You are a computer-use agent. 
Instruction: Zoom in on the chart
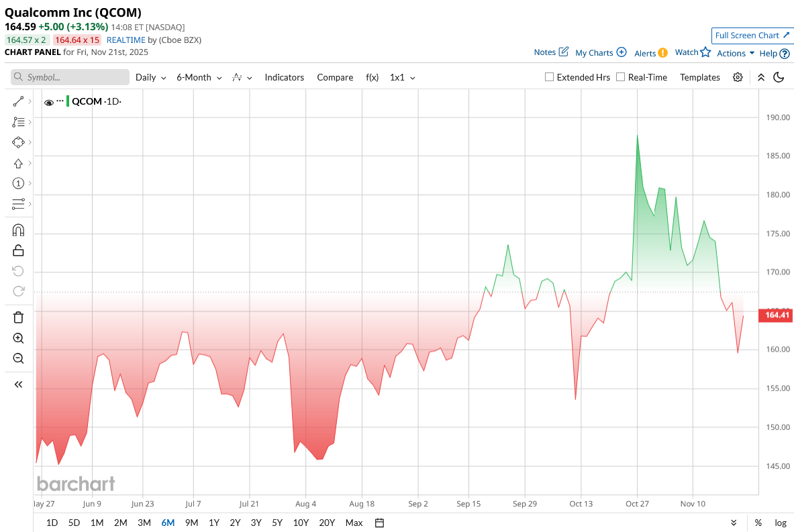pyautogui.click(x=18, y=338)
